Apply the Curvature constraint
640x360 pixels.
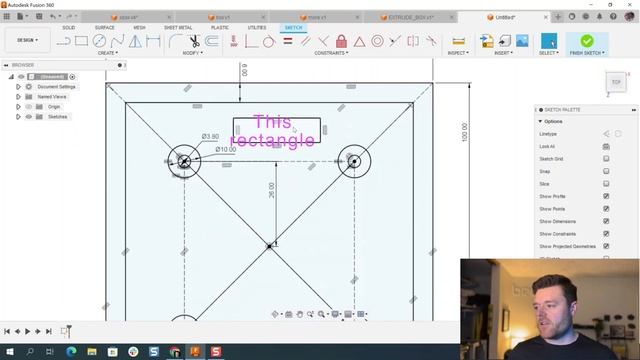pos(431,41)
